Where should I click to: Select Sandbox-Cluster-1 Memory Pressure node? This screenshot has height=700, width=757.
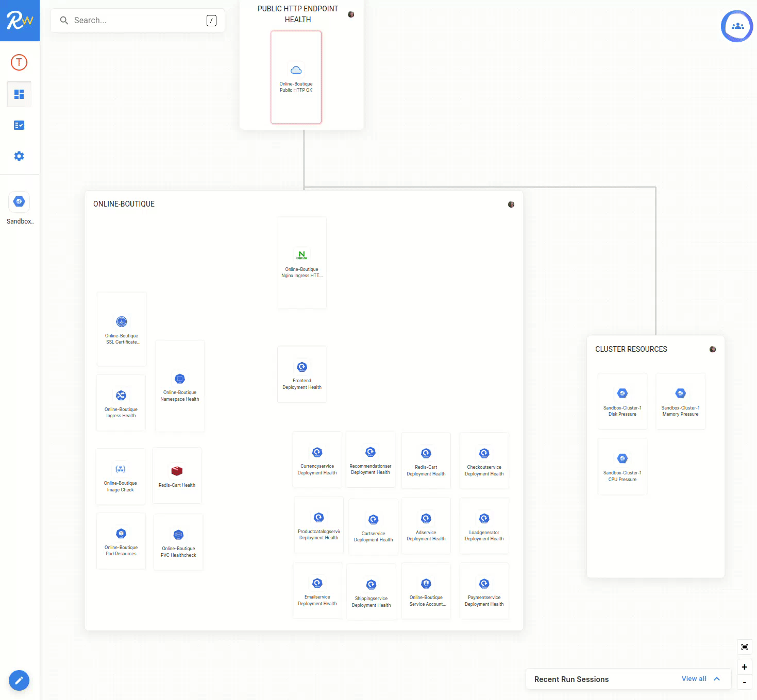pos(680,401)
